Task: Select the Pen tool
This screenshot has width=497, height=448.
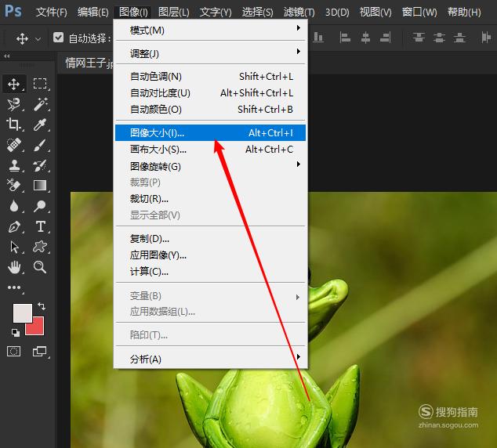Action: coord(13,226)
